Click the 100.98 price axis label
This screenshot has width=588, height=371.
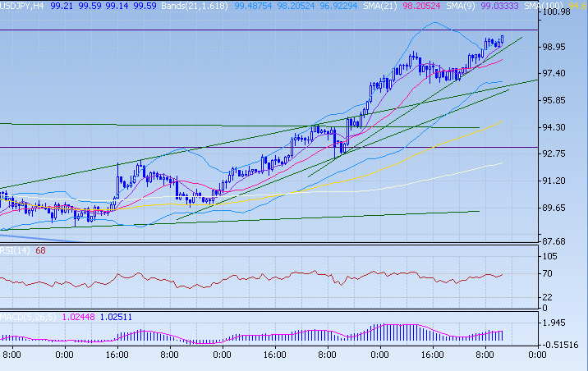coord(562,12)
